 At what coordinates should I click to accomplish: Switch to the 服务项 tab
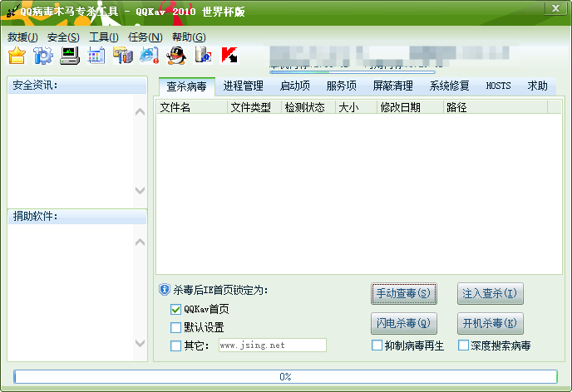point(342,86)
